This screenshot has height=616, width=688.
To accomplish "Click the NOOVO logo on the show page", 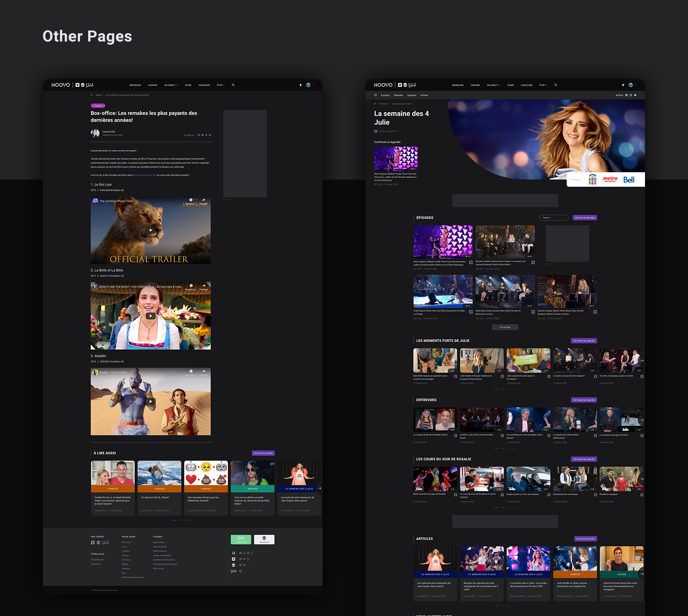I will coord(383,85).
